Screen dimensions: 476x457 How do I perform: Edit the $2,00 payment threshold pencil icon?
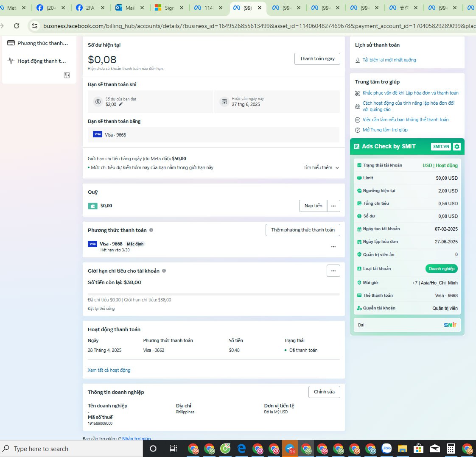(121, 104)
